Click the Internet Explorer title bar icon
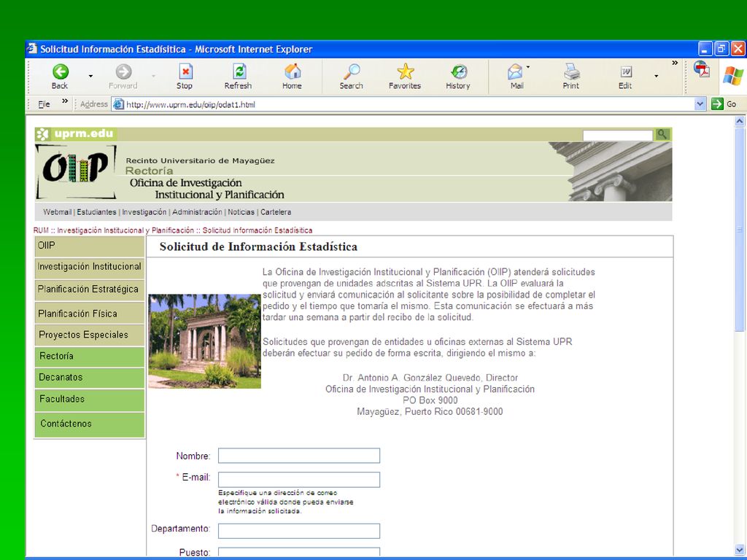Image resolution: width=747 pixels, height=560 pixels. [32, 49]
